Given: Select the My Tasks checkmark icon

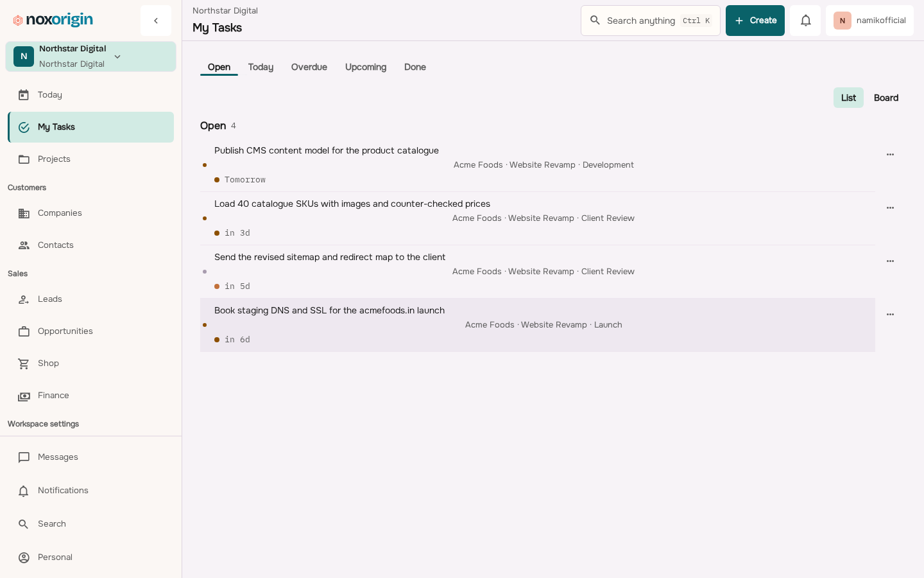Looking at the screenshot, I should click(24, 127).
